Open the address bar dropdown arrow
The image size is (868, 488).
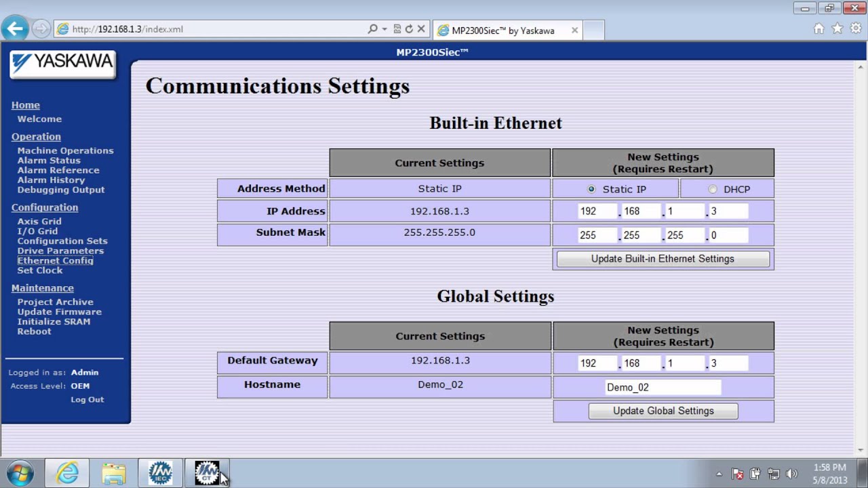[384, 29]
